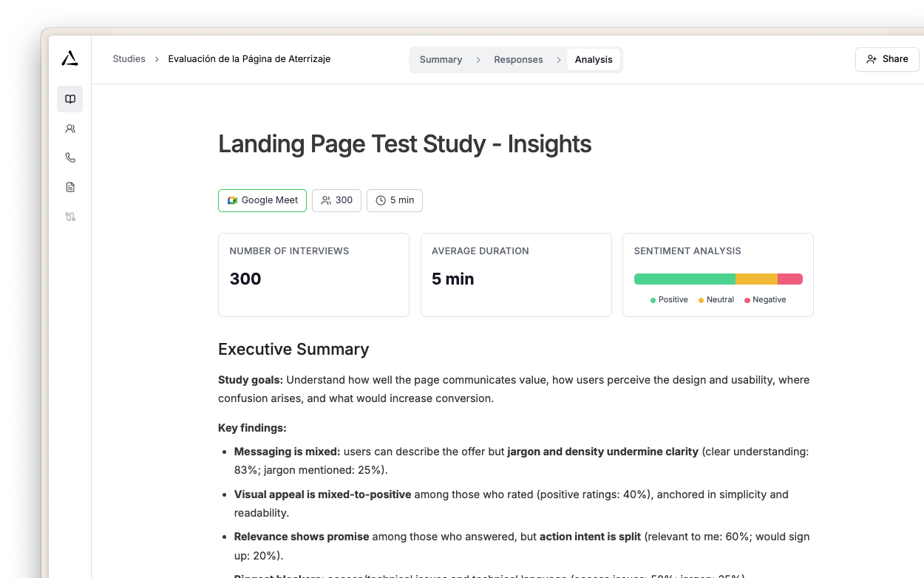Click the clock icon inside the 5 min chip
The width and height of the screenshot is (924, 578).
(x=379, y=200)
